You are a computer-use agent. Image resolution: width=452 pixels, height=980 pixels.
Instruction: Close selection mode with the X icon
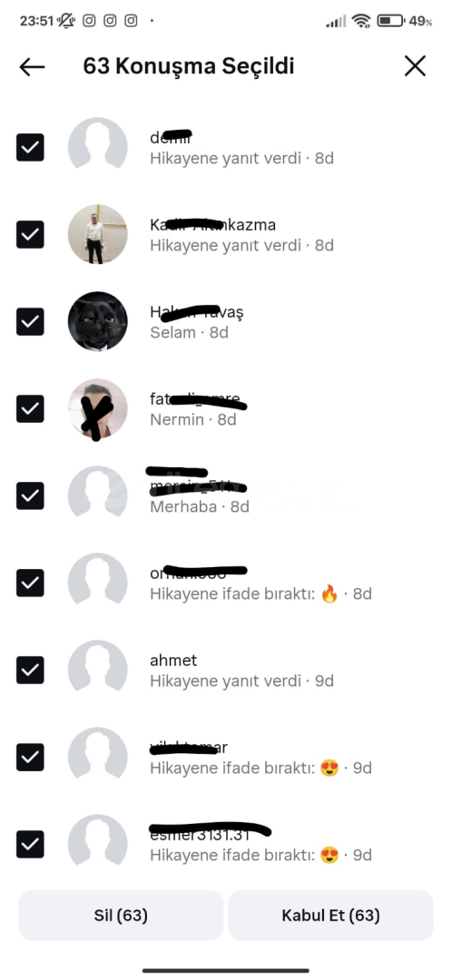[415, 66]
